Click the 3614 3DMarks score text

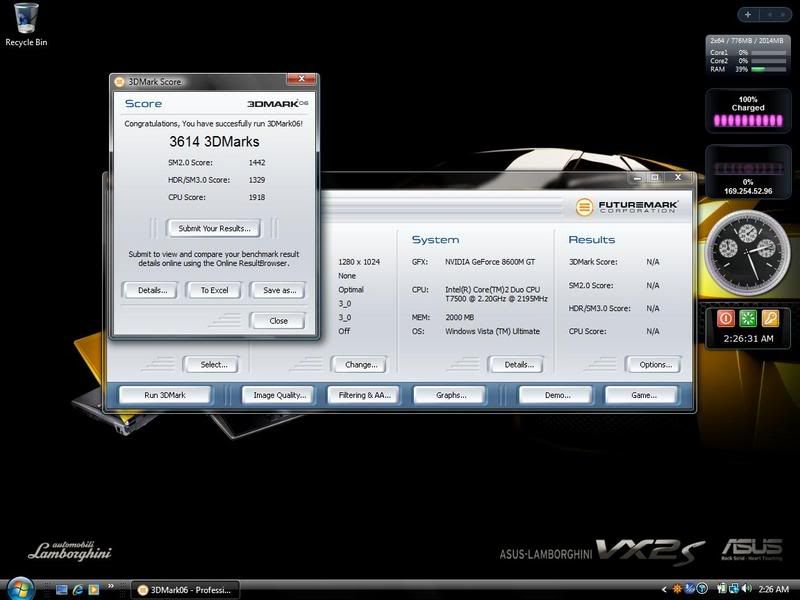click(x=214, y=141)
